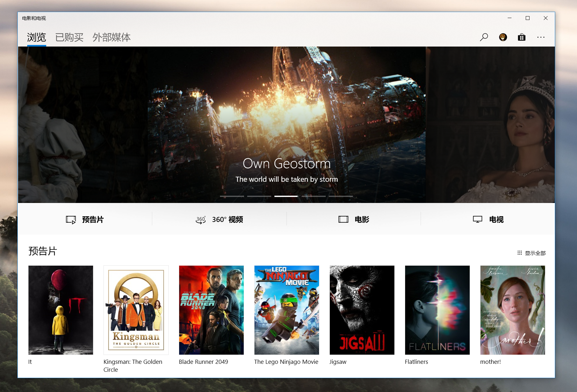Click the 'Flatliners' title text

417,362
